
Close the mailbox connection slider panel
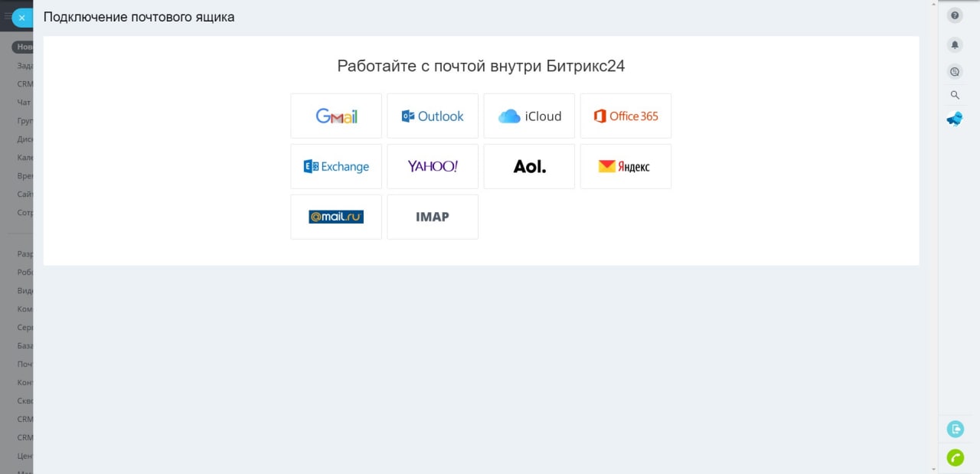click(x=22, y=18)
